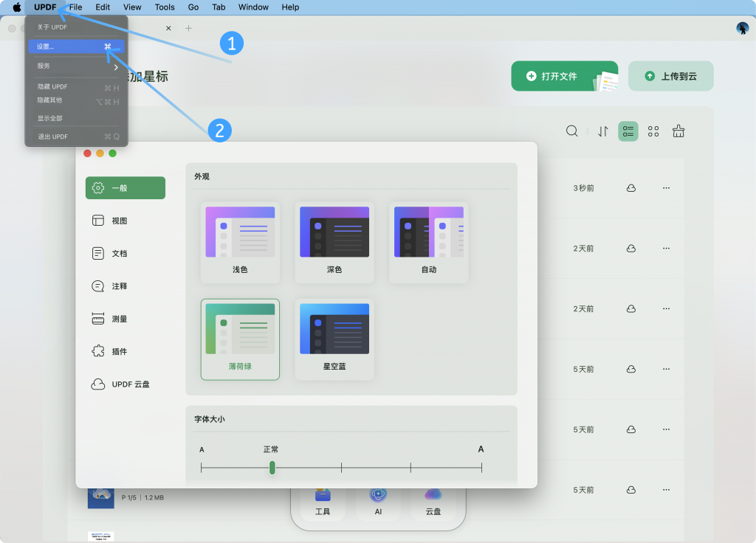Open the sort order options
The height and width of the screenshot is (543, 756).
[x=602, y=131]
